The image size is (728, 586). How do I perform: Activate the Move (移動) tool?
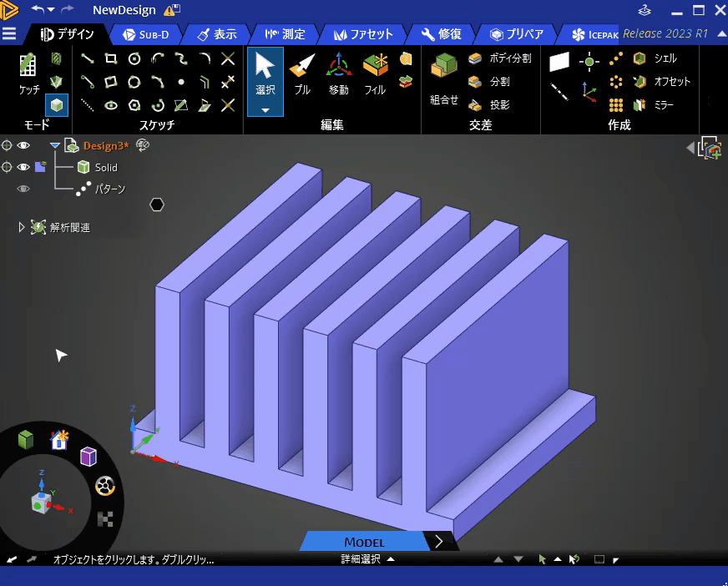pos(339,74)
